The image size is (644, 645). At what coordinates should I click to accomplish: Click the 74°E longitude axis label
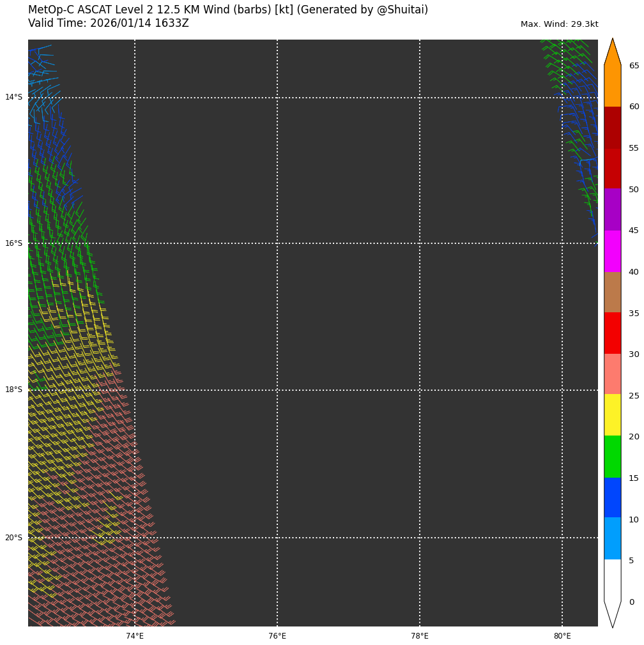point(135,636)
